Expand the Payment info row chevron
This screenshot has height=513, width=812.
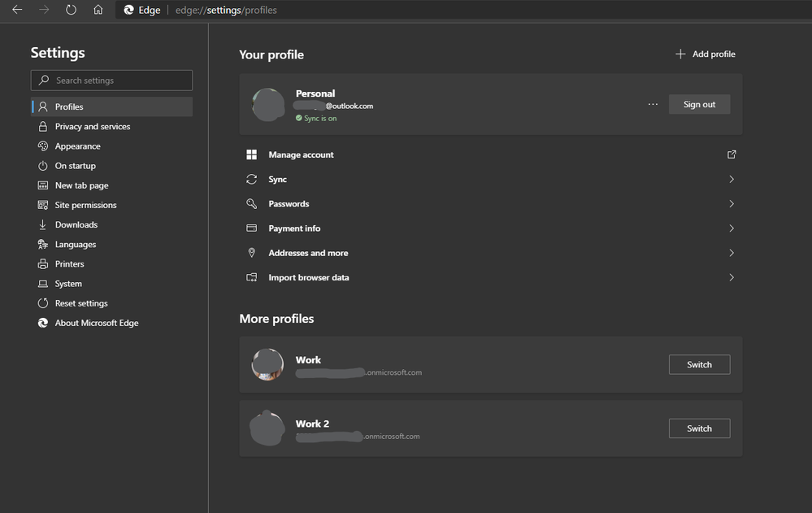(732, 228)
